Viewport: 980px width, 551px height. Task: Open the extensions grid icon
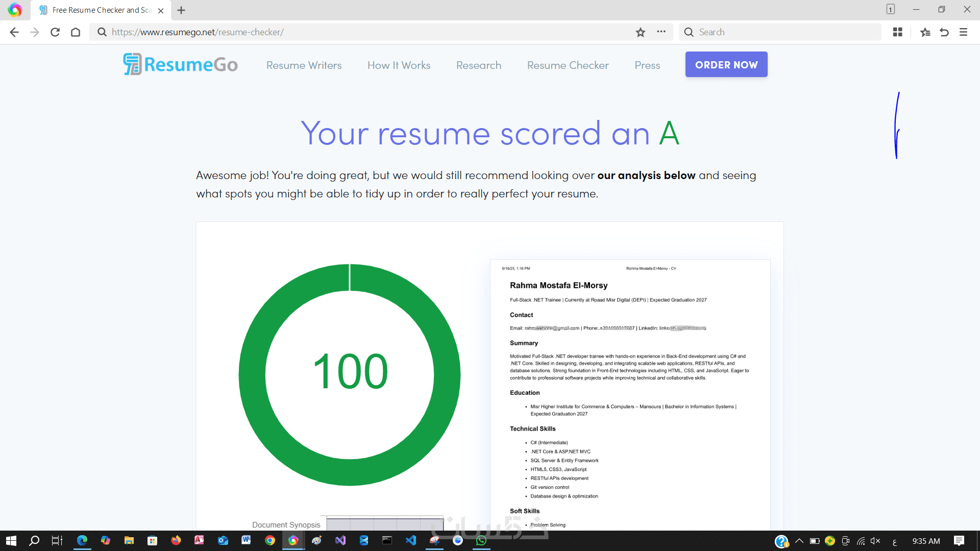(898, 32)
